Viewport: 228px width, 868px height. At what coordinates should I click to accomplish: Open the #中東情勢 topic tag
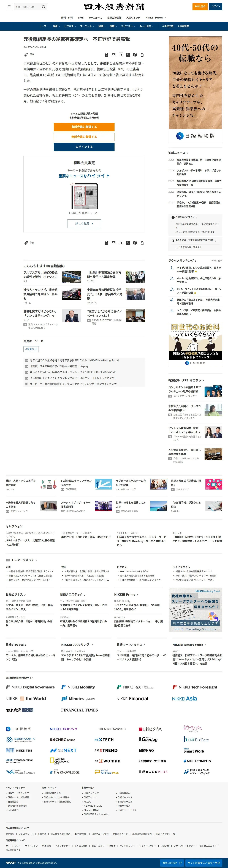coord(183,26)
